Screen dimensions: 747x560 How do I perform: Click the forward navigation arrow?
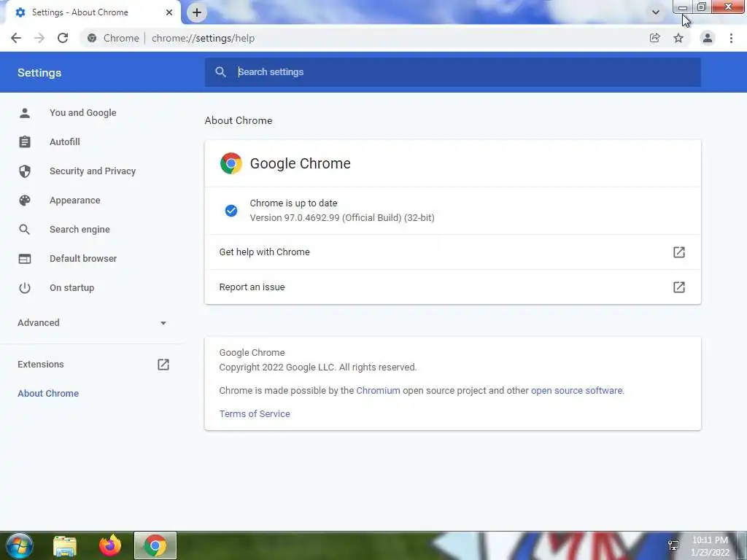[39, 38]
